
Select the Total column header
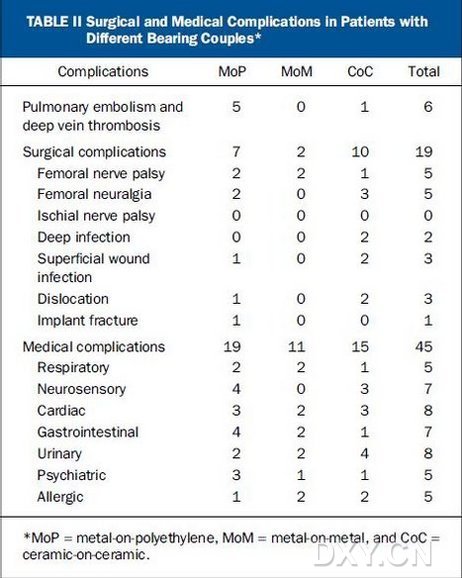pyautogui.click(x=424, y=72)
